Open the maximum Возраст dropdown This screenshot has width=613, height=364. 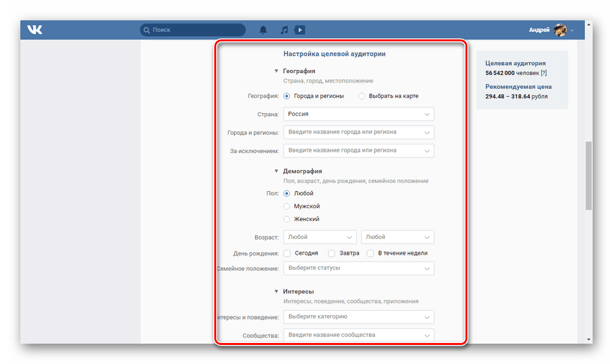coord(397,237)
